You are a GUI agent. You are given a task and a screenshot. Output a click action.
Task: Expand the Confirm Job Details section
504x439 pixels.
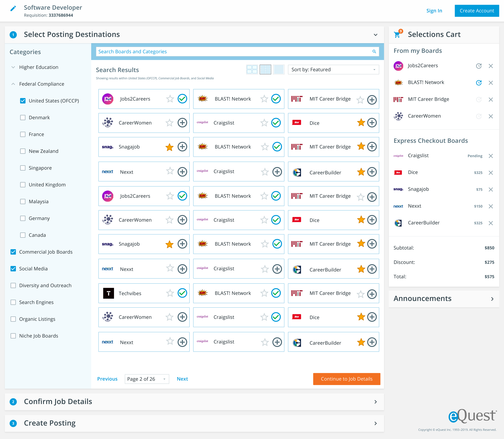coord(375,402)
